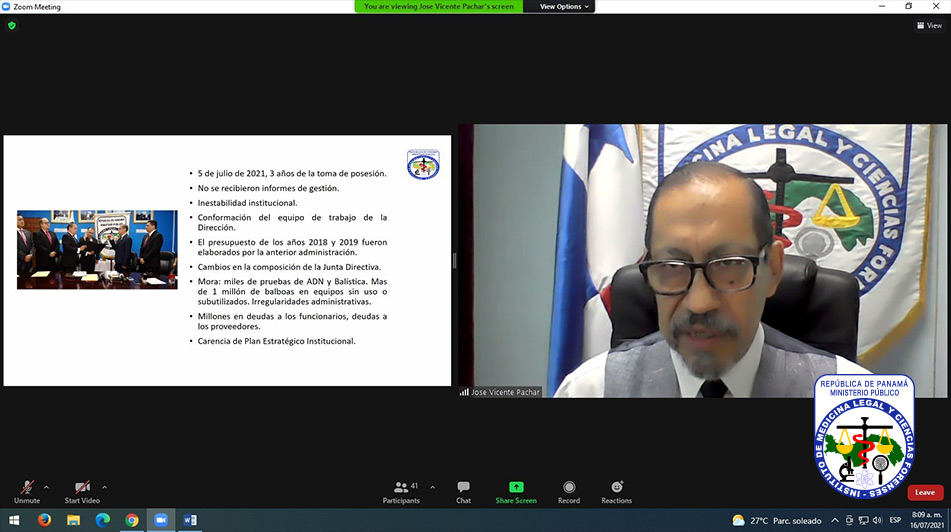Click the speaker video of Jose Vicente Pachar
951x532 pixels.
[703, 261]
